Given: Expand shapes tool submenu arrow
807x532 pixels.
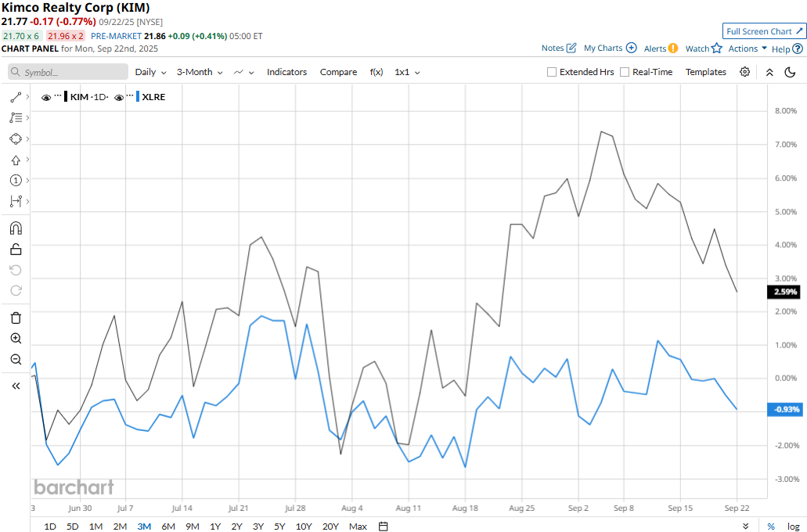Looking at the screenshot, I should (x=27, y=139).
